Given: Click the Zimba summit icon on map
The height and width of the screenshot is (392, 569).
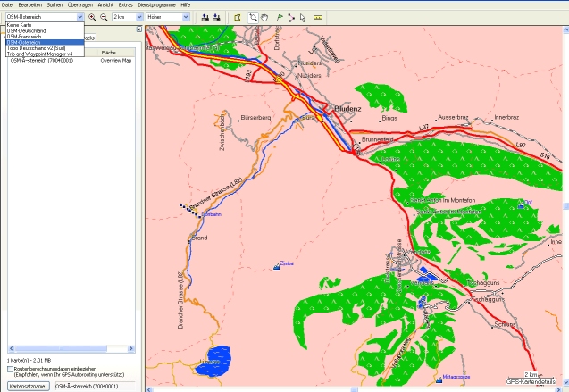Looking at the screenshot, I should coord(277,267).
